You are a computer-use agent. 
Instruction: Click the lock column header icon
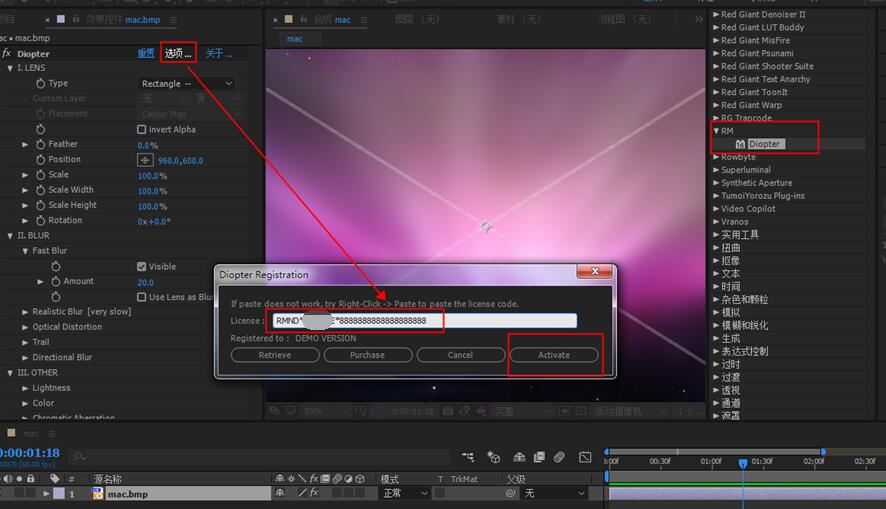(31, 478)
